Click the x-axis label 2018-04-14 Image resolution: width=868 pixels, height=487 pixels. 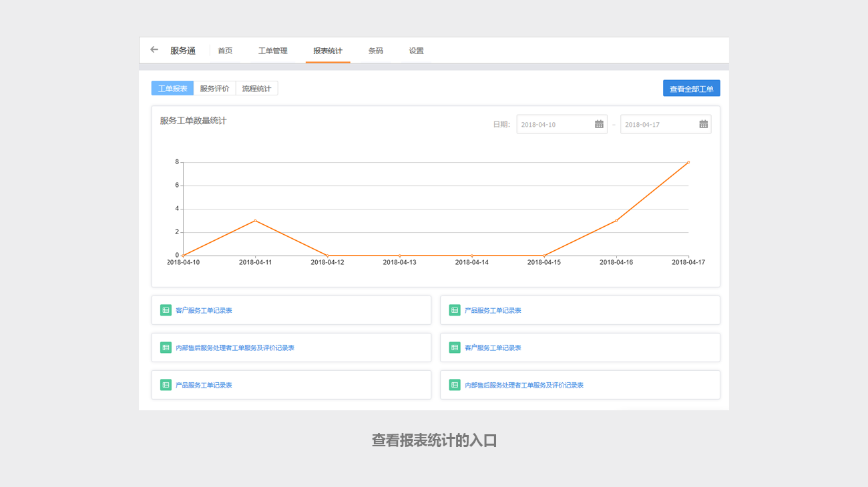471,262
